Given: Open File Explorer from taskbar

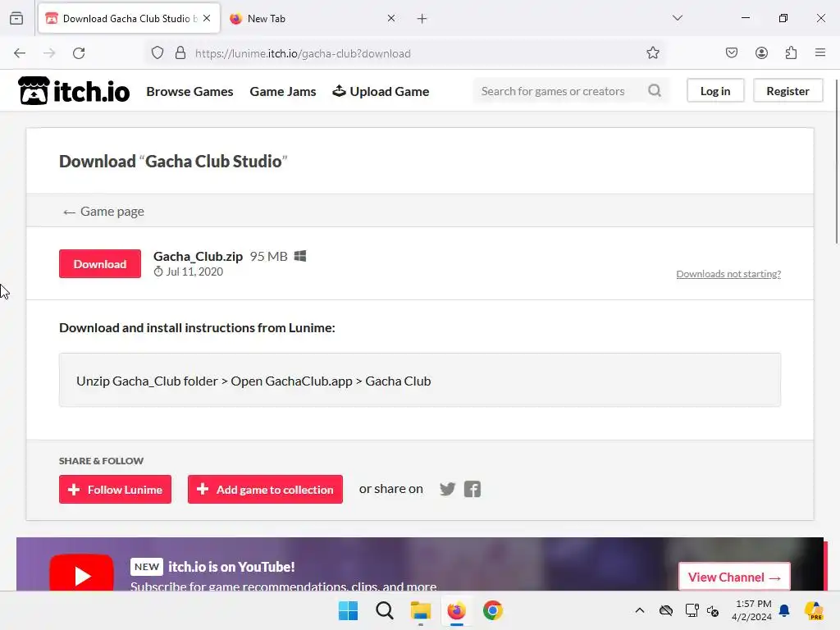Looking at the screenshot, I should tap(421, 610).
